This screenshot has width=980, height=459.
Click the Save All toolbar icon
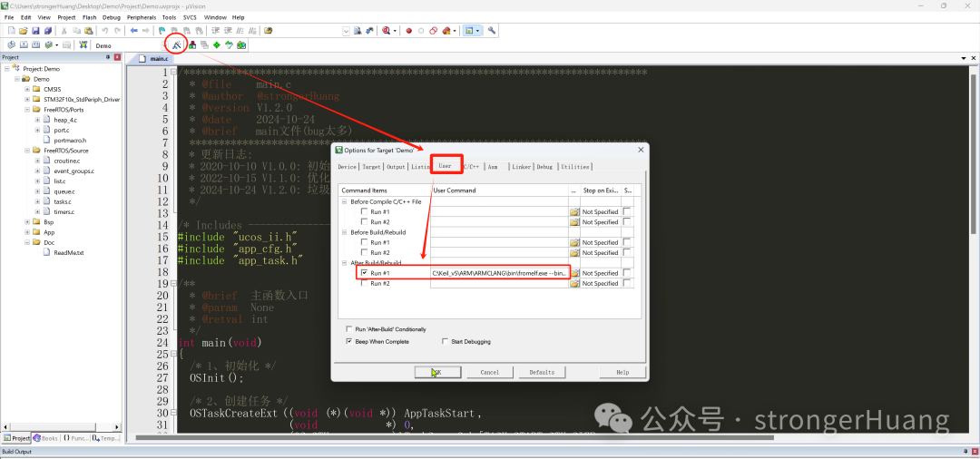(x=47, y=30)
